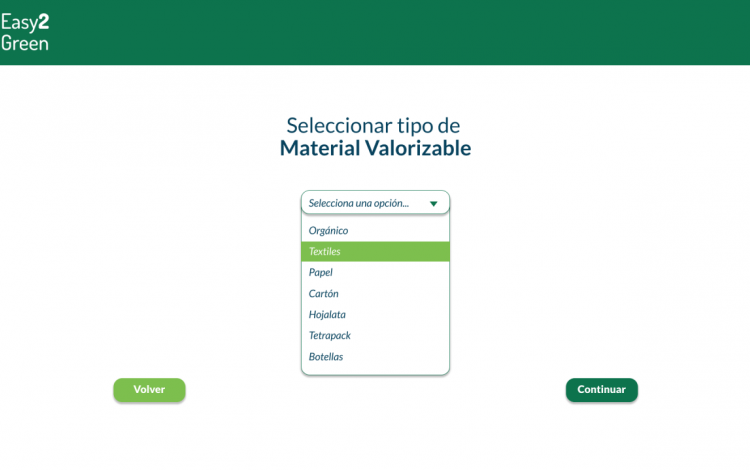Click the empty list space below Botellas
The width and height of the screenshot is (750, 470).
point(375,371)
